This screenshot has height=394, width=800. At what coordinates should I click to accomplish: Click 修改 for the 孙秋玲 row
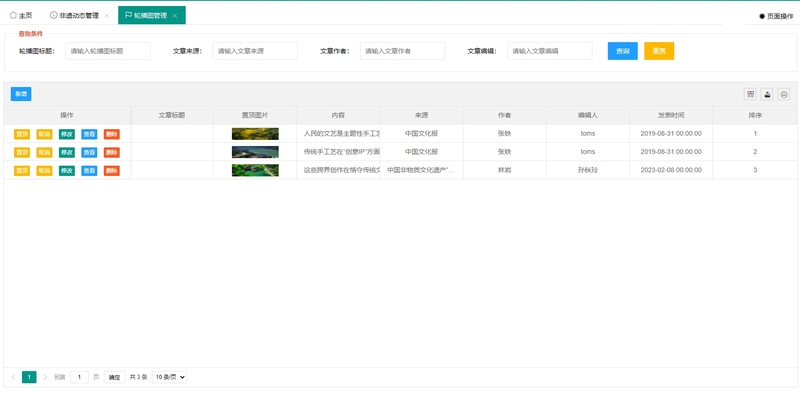coord(67,170)
